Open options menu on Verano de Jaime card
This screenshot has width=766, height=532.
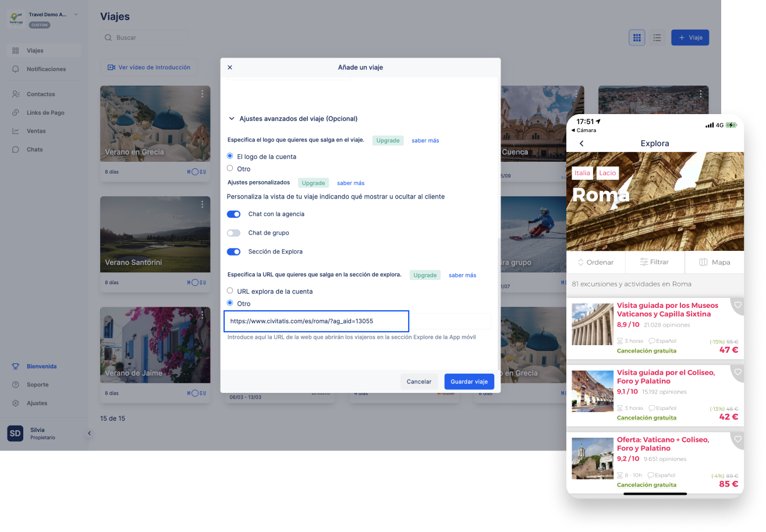[x=203, y=315]
